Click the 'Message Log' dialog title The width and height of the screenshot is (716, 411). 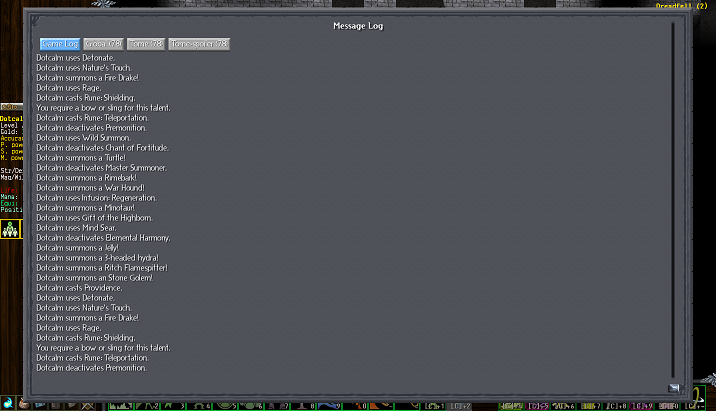(x=358, y=26)
